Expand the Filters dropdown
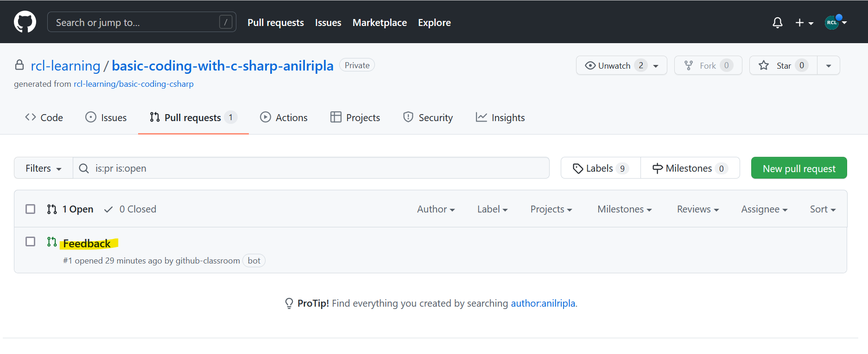This screenshot has height=354, width=868. (x=44, y=168)
